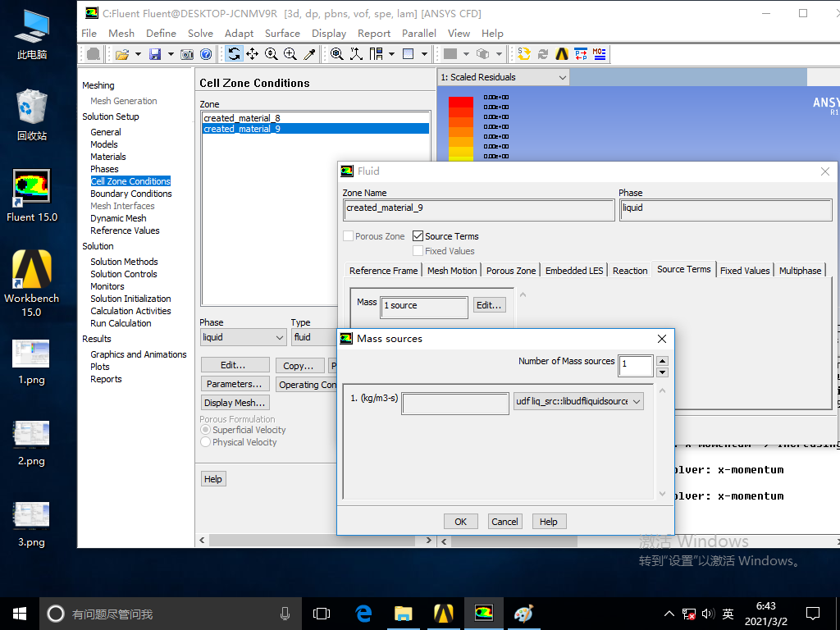Open the Report menu

[374, 33]
